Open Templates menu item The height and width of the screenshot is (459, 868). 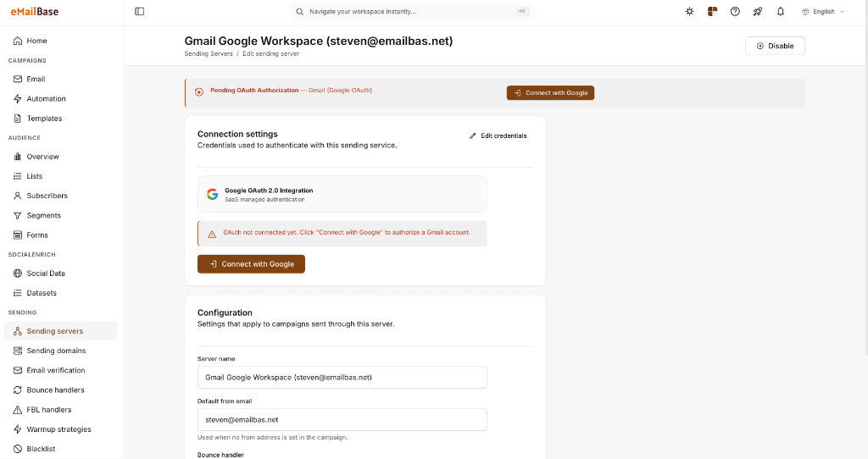pos(61,119)
